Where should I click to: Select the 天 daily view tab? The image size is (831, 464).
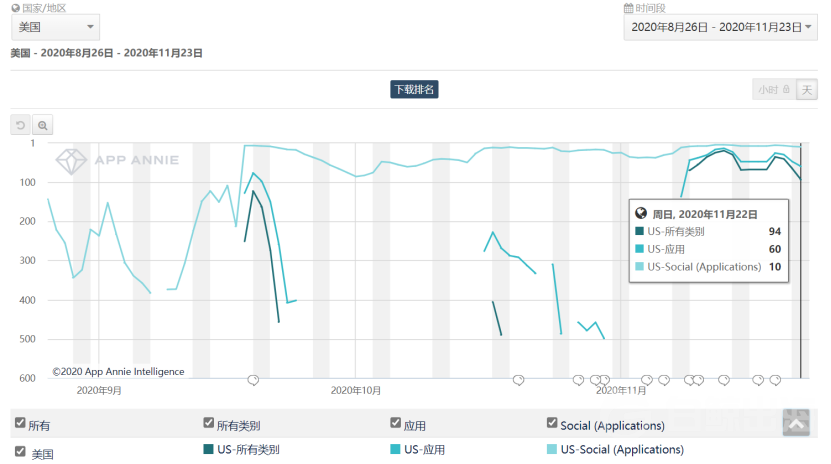click(x=807, y=90)
